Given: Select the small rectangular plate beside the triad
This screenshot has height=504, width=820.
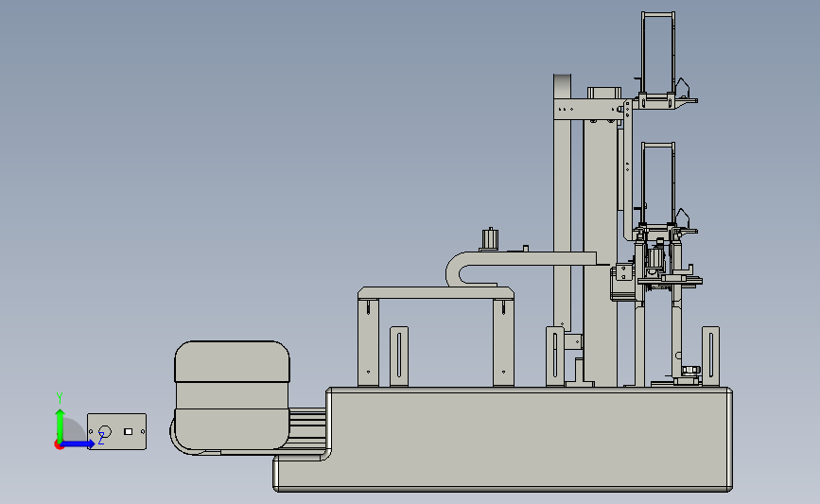Looking at the screenshot, I should (116, 432).
